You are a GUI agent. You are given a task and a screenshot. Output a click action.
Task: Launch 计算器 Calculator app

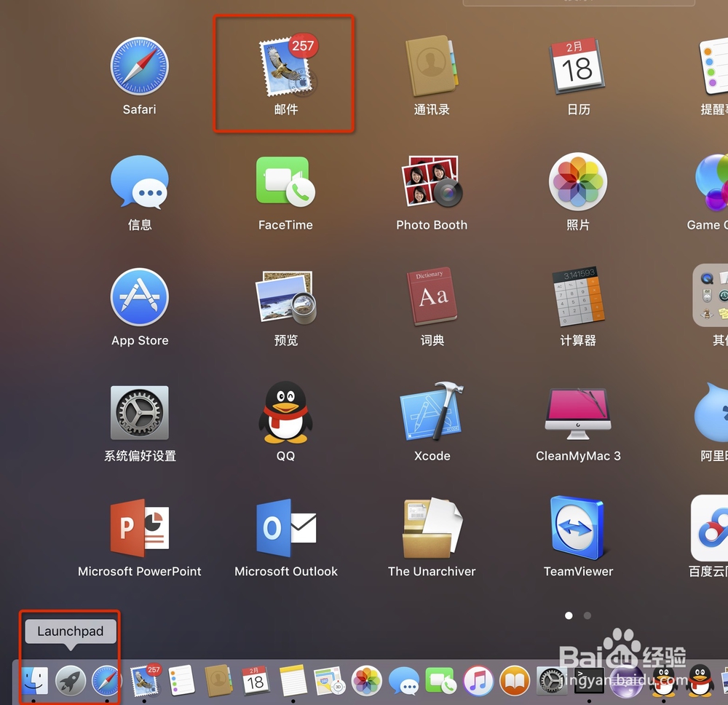coord(578,296)
